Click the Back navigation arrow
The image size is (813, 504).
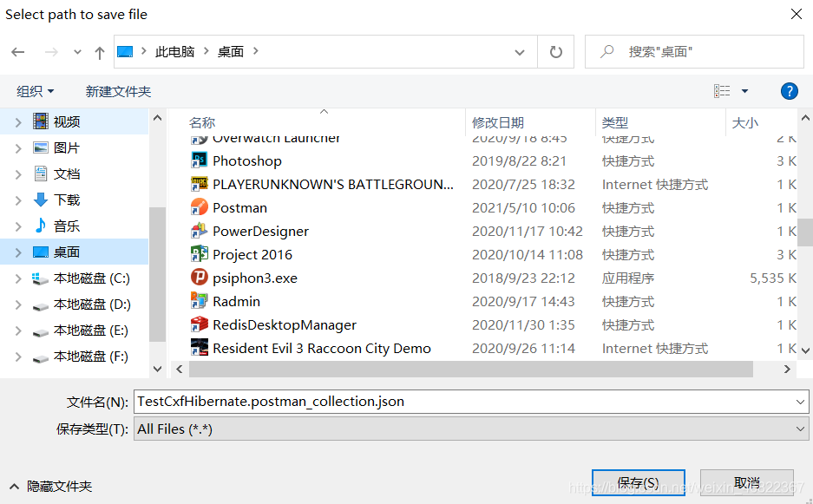[18, 52]
